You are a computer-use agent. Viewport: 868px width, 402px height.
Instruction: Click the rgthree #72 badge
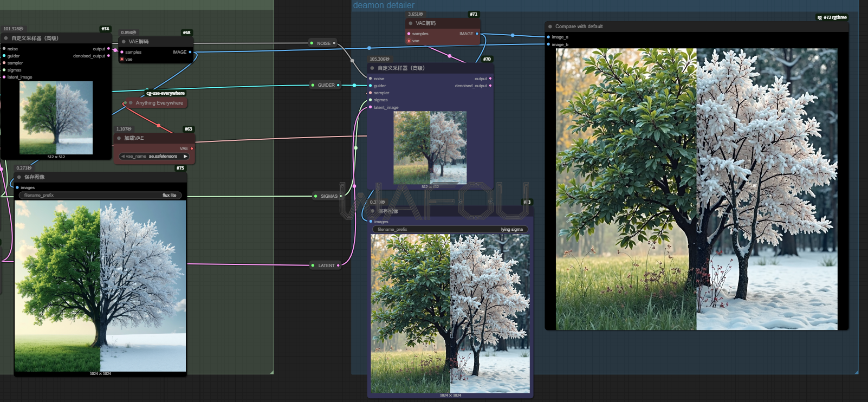point(832,17)
